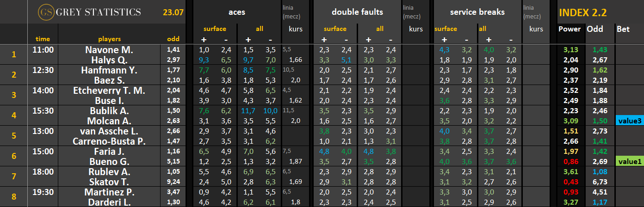Screen dimensions: 644x207
Task: Click the 13:00 match time
Action: click(x=43, y=131)
